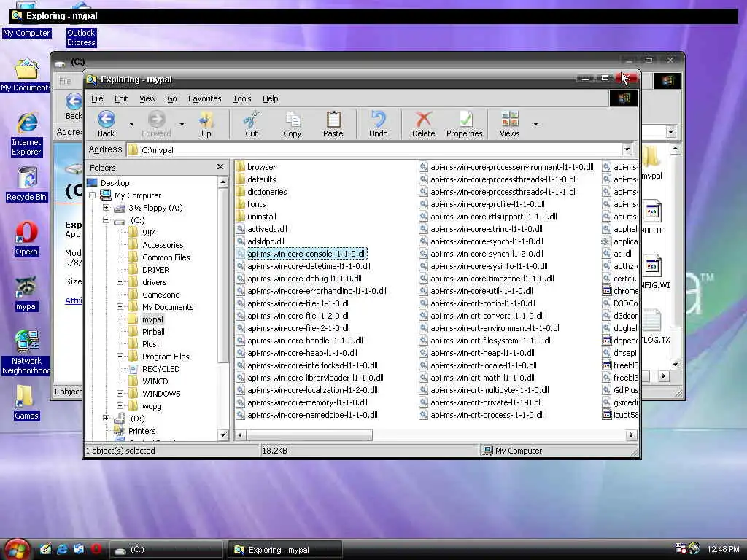Click the Undo toolbar icon
The image size is (747, 560).
379,124
